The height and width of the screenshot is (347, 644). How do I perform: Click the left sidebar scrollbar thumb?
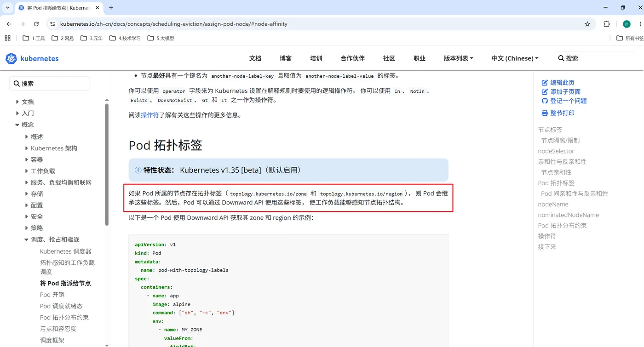pyautogui.click(x=107, y=164)
